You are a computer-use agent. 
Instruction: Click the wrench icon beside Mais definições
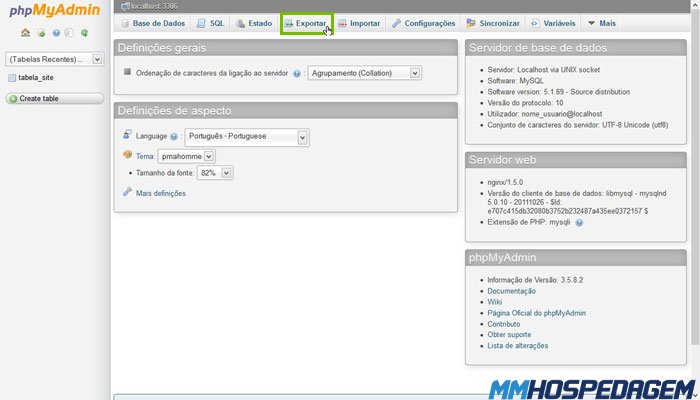tap(127, 192)
